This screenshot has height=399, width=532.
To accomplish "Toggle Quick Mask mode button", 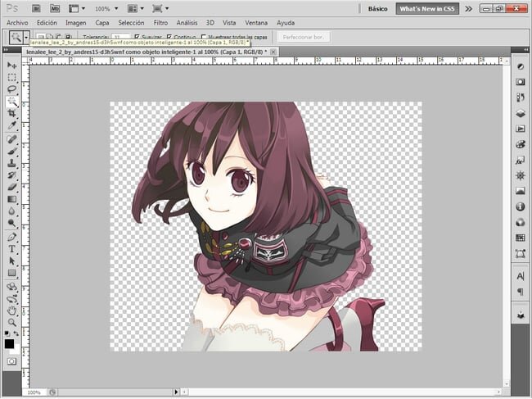I will 12,361.
